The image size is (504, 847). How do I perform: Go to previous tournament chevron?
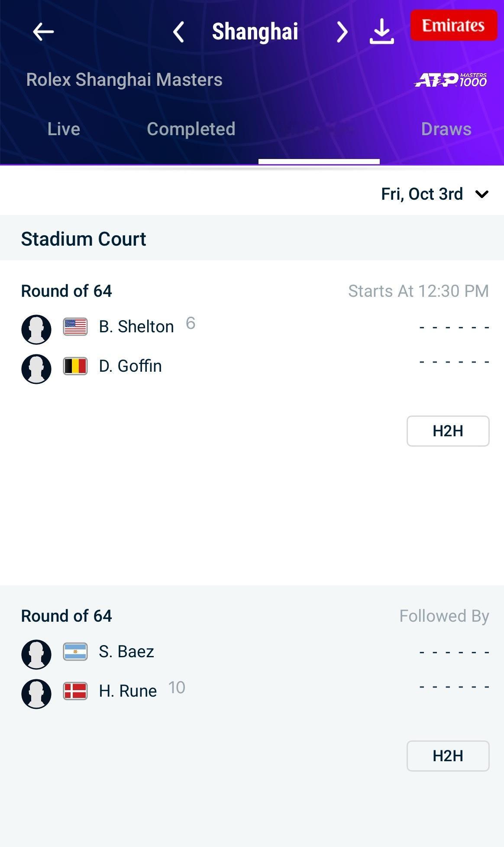click(x=178, y=32)
